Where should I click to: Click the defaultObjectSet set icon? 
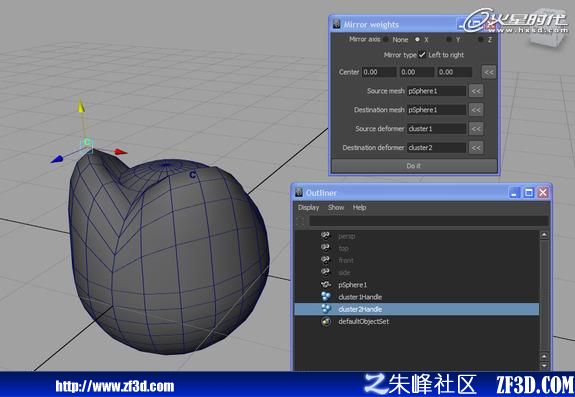[x=326, y=321]
